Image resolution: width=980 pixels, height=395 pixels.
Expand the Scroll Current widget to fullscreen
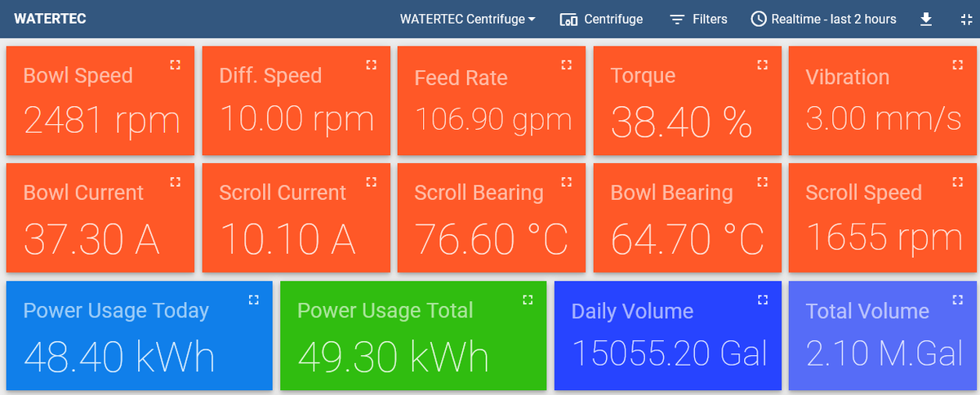pyautogui.click(x=371, y=181)
